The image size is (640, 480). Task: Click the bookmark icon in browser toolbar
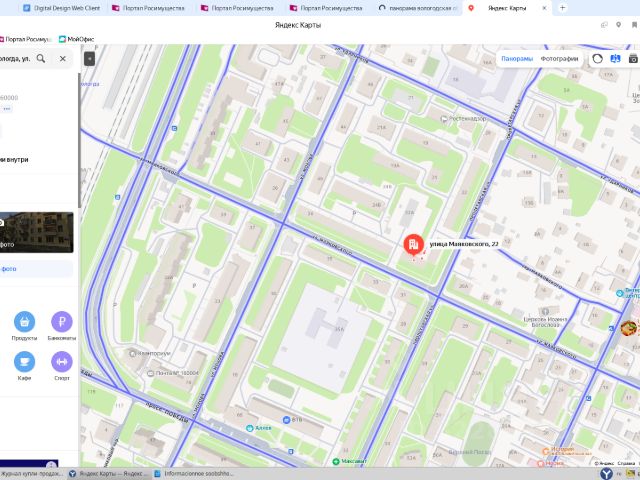(635, 25)
